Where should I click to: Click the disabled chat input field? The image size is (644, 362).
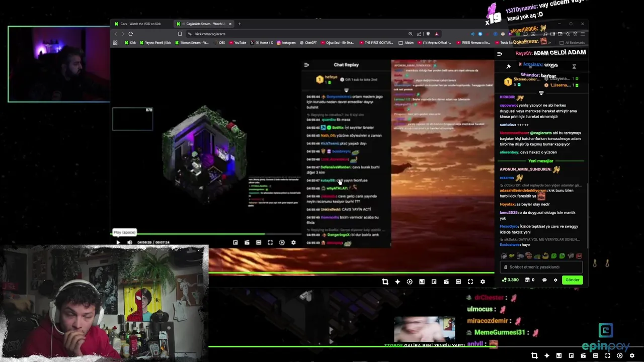coord(541,267)
